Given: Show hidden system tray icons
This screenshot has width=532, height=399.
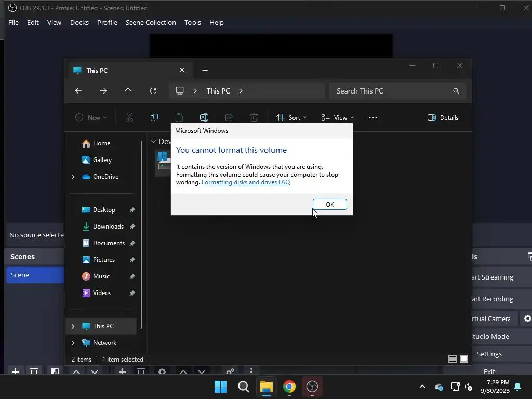Looking at the screenshot, I should pos(422,387).
